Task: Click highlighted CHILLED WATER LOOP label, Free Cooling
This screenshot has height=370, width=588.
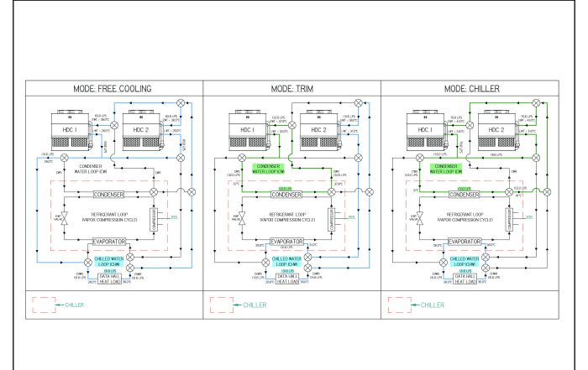Action: click(109, 262)
